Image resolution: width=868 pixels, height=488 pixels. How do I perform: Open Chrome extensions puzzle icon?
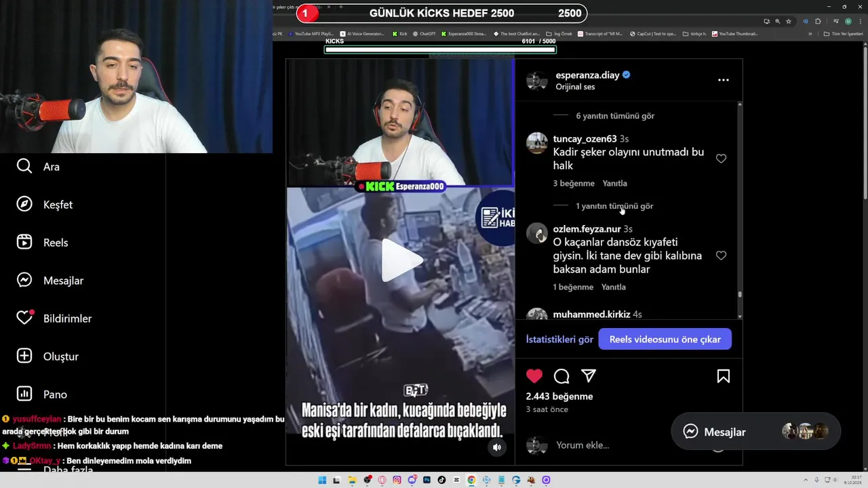pos(818,21)
